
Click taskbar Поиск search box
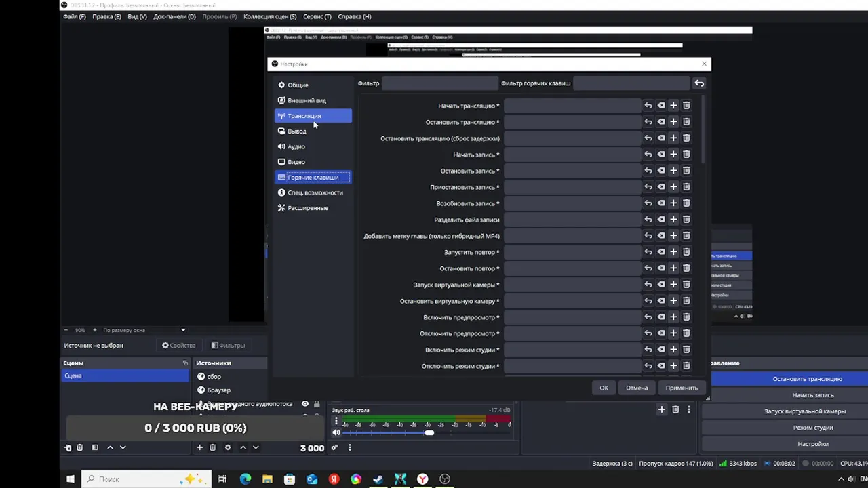tap(146, 479)
